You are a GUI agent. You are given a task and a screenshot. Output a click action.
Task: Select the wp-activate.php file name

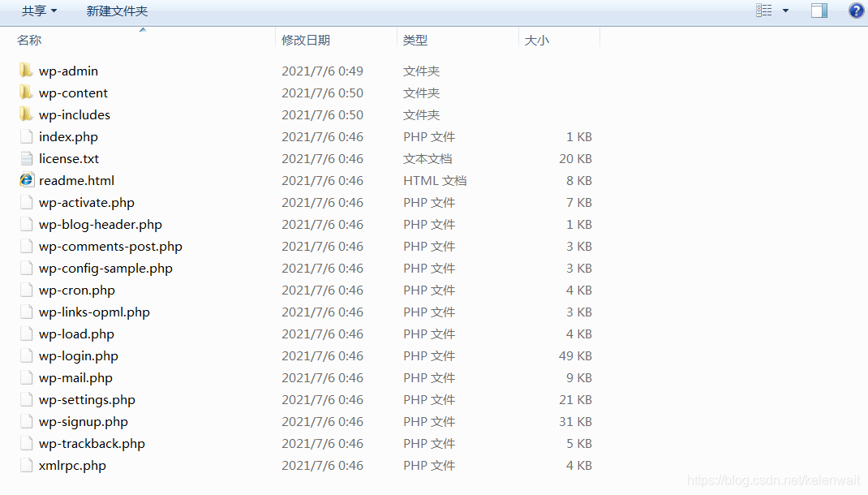pos(86,203)
